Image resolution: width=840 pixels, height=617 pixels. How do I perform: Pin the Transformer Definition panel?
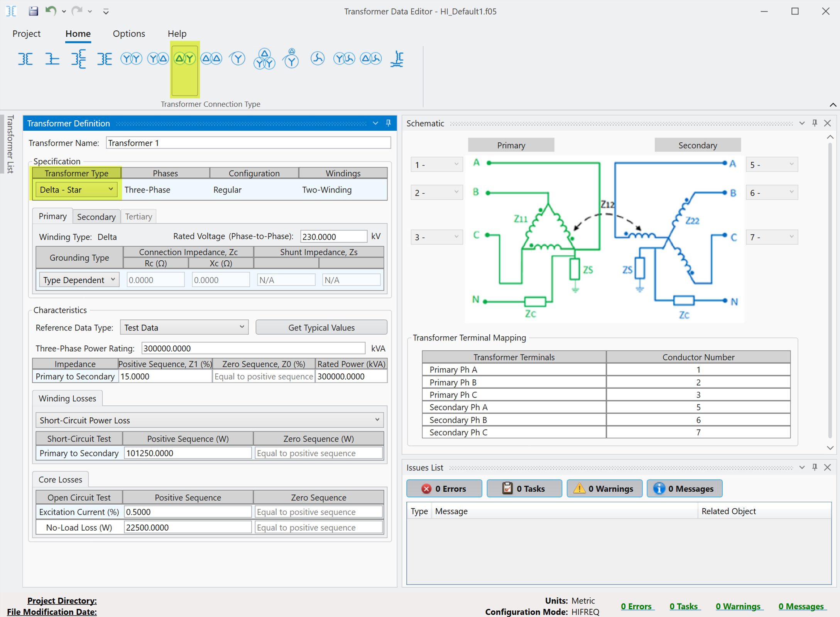[x=388, y=123]
